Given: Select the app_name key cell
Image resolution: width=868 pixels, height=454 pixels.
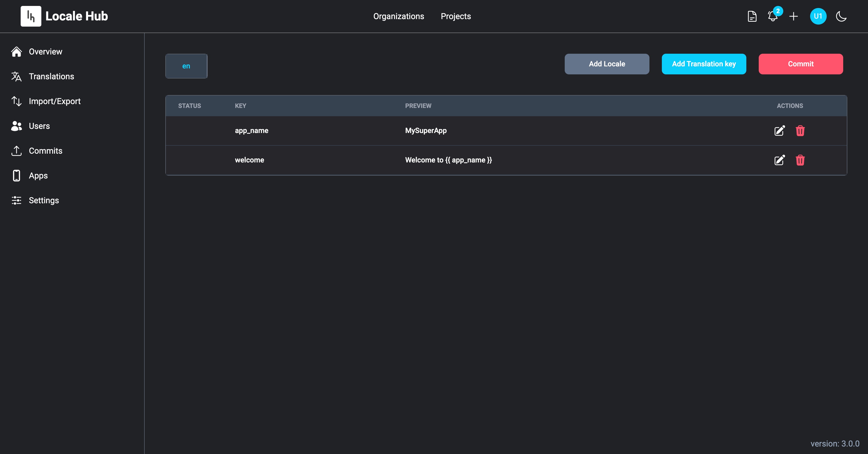Looking at the screenshot, I should (251, 131).
